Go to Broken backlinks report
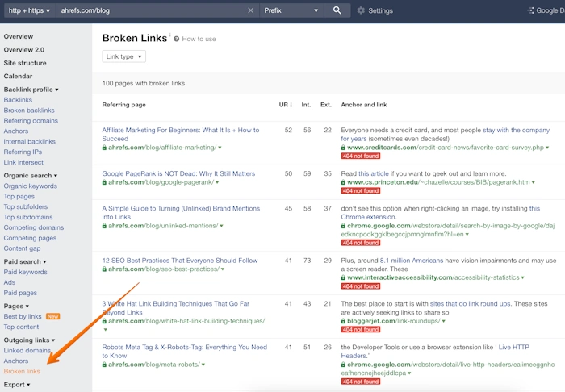Image resolution: width=565 pixels, height=392 pixels. [x=29, y=111]
